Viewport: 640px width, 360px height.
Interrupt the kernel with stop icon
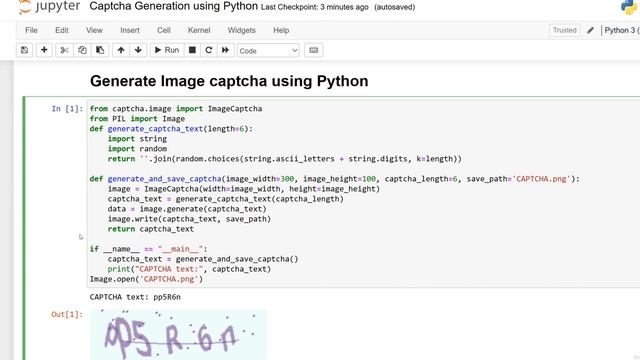(x=192, y=50)
